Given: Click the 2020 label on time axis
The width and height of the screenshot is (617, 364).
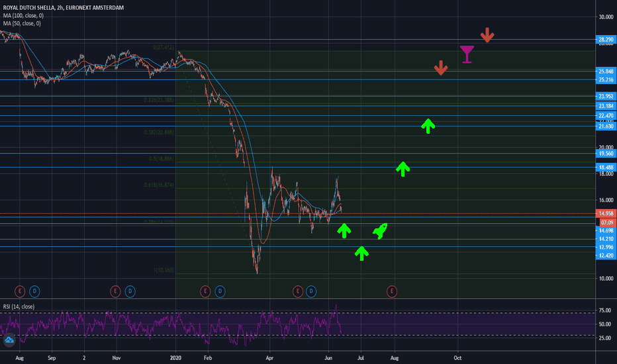Looking at the screenshot, I should click(175, 357).
